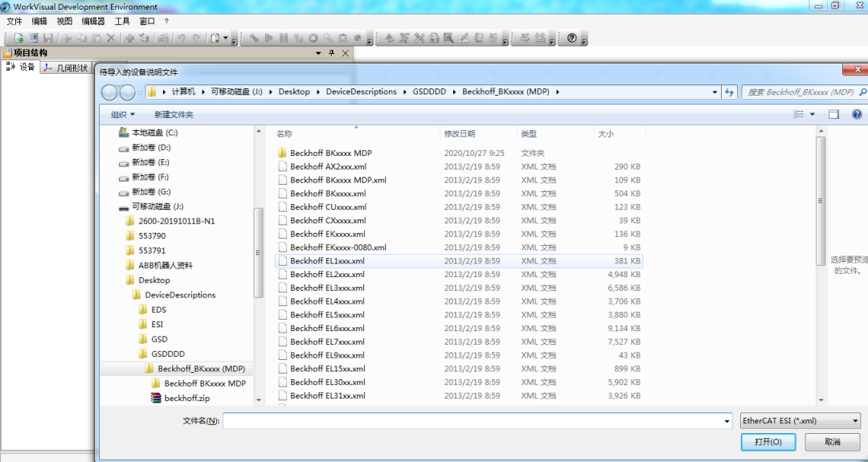Click the Paste clipboard toolbar icon
868x462 pixels.
pyautogui.click(x=96, y=39)
